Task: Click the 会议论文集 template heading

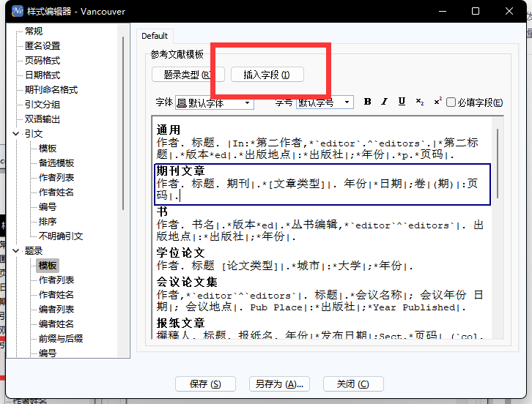Action: pos(187,282)
